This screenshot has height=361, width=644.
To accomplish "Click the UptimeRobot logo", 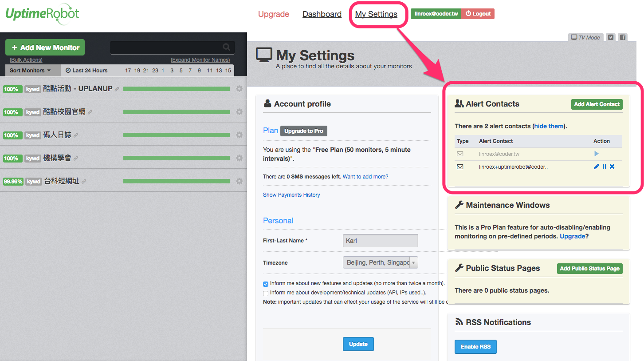I will point(43,13).
